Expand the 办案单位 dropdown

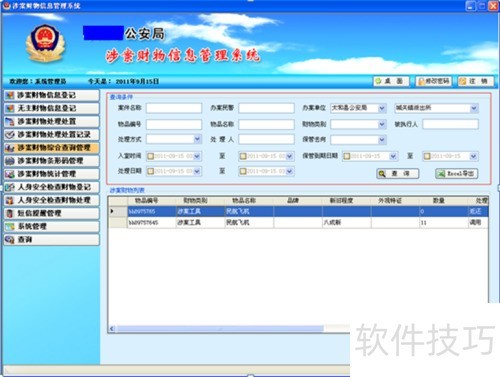click(x=382, y=108)
